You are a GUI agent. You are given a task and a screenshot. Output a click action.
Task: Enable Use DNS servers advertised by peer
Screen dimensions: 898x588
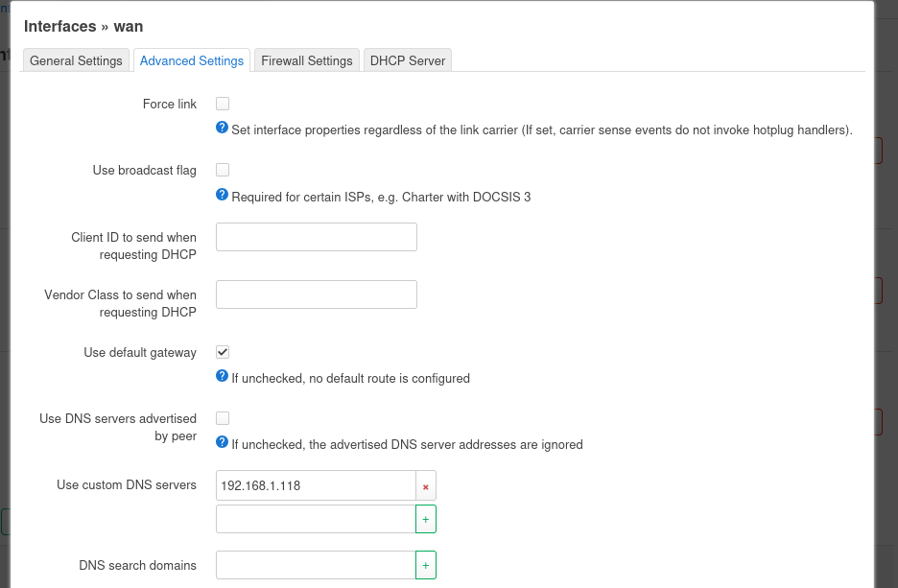(223, 418)
